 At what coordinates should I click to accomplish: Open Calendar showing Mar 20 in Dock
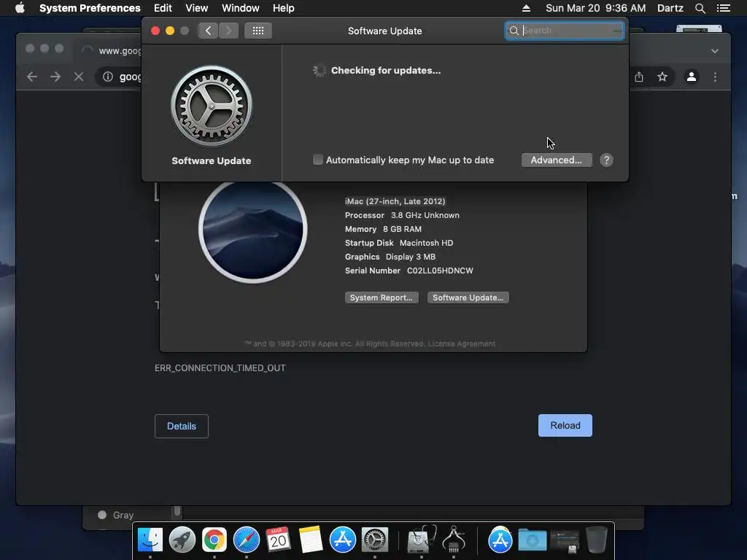(x=278, y=540)
